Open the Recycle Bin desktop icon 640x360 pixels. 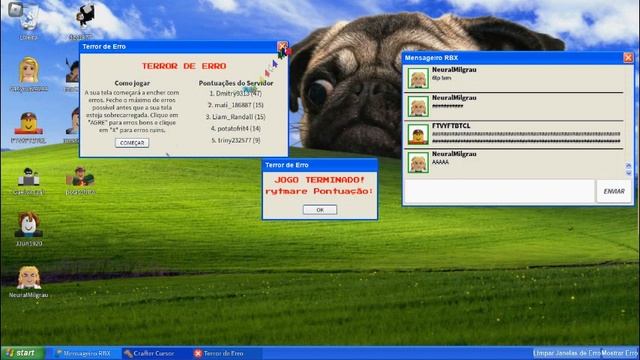(x=29, y=20)
